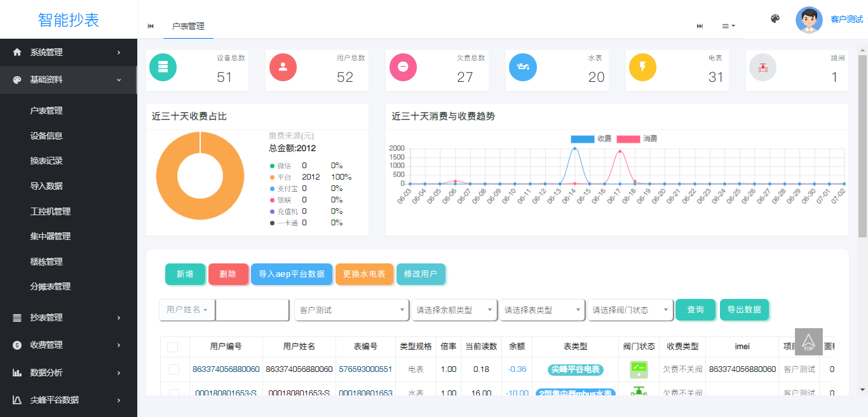The width and height of the screenshot is (868, 417).
Task: Select the 户表管理 tab
Action: pos(188,26)
